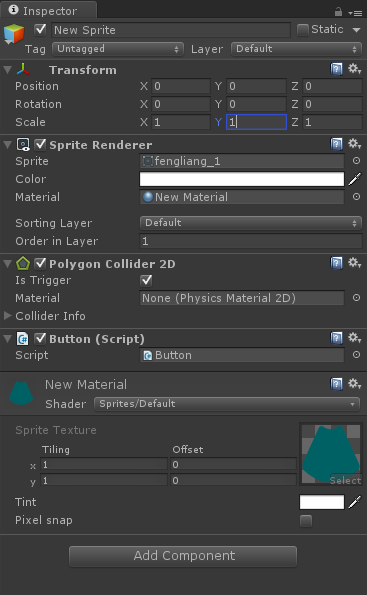Open the Static options dropdown arrow

(356, 30)
